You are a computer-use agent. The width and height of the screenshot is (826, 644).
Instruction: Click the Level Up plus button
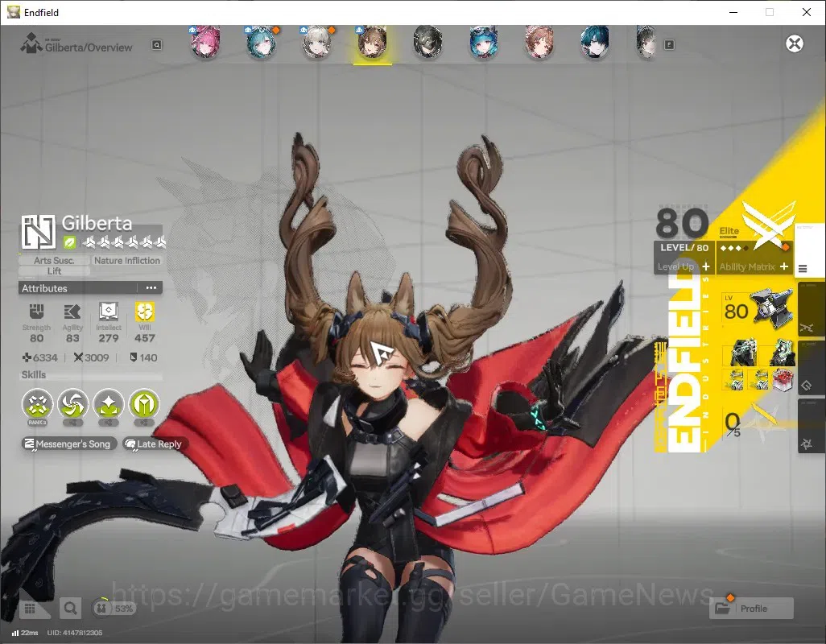705,266
